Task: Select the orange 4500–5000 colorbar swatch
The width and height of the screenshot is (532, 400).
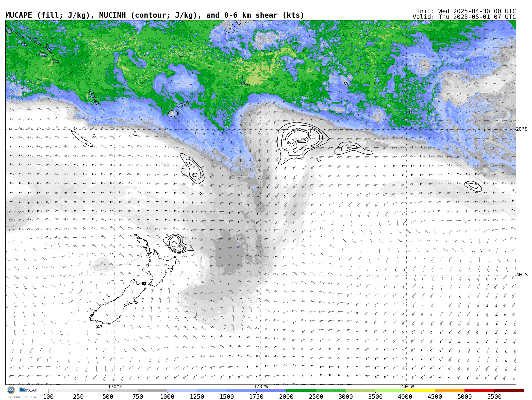Action: 450,390
